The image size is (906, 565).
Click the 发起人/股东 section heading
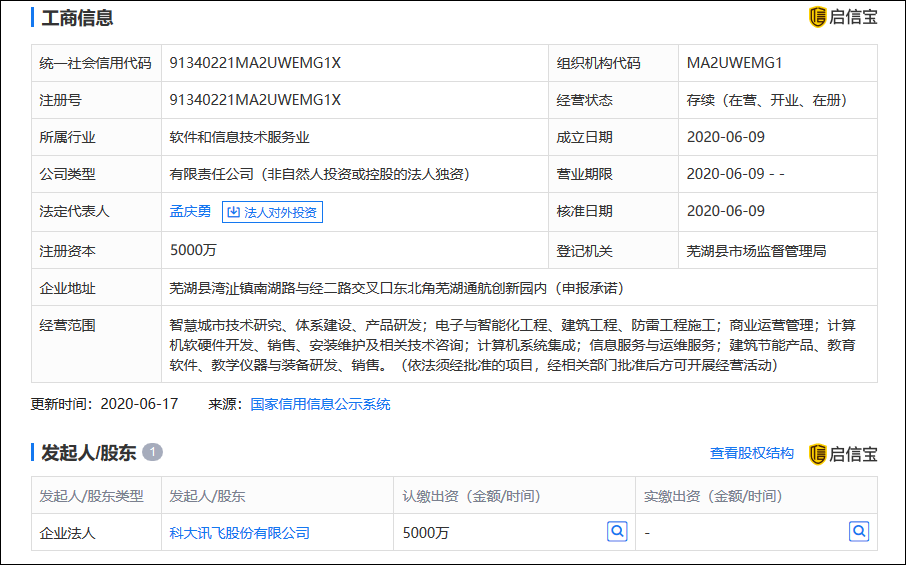coord(88,453)
